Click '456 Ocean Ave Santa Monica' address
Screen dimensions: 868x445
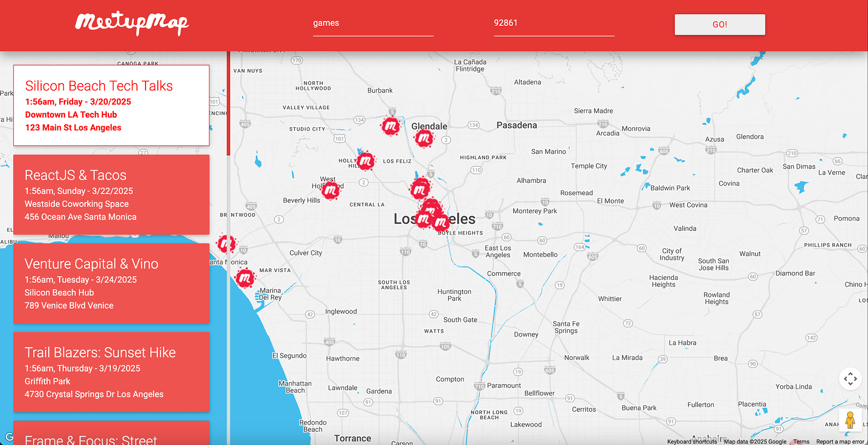click(80, 217)
